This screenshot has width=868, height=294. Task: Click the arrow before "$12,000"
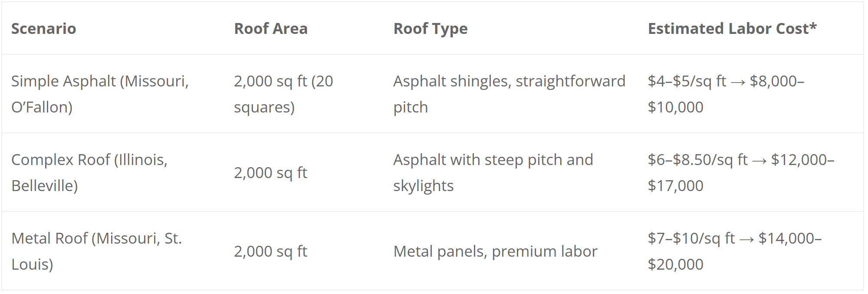click(x=759, y=161)
